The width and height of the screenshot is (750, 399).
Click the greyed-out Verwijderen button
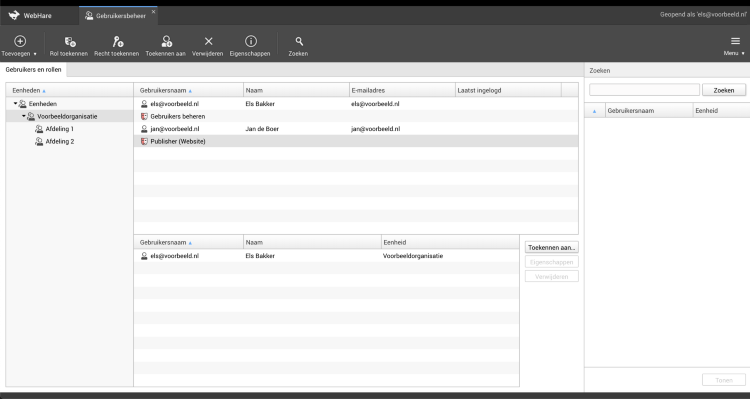(551, 277)
